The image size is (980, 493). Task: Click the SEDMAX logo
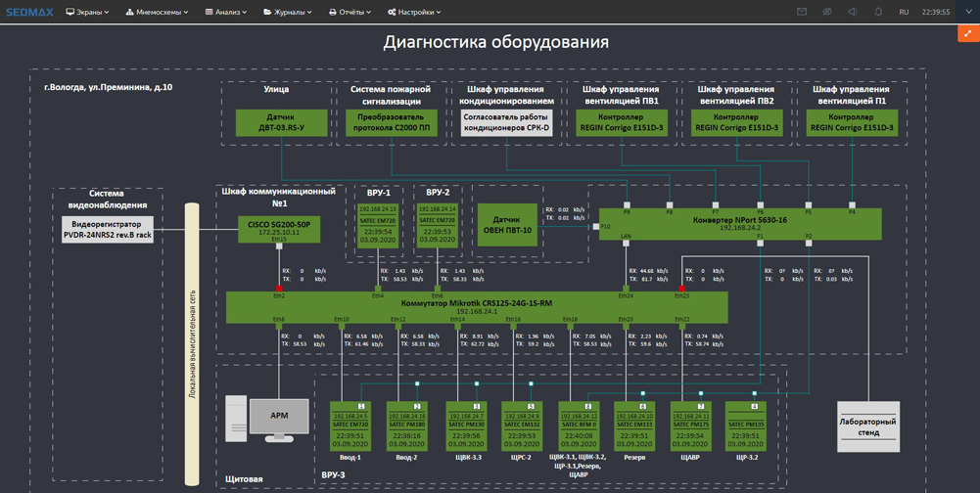[x=27, y=12]
